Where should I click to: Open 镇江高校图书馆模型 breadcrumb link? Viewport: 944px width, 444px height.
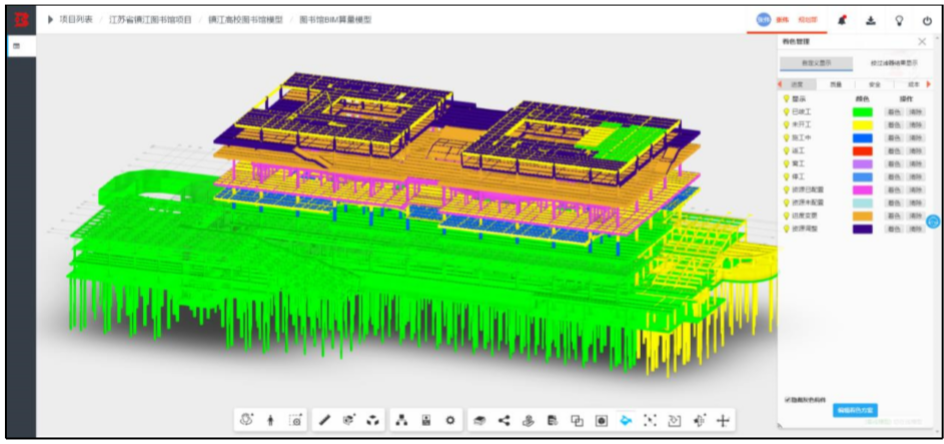[x=246, y=19]
